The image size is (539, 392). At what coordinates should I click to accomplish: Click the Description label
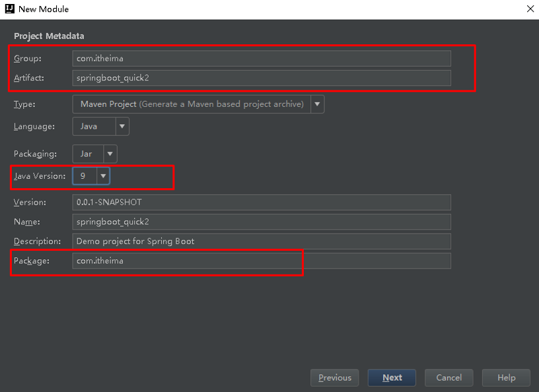pos(37,241)
